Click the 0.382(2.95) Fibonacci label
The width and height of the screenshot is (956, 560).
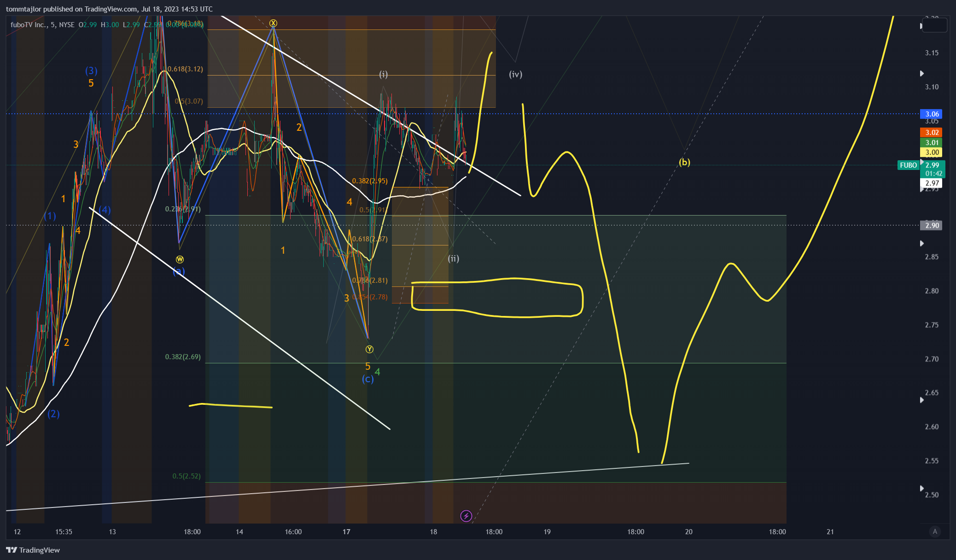[x=370, y=181]
